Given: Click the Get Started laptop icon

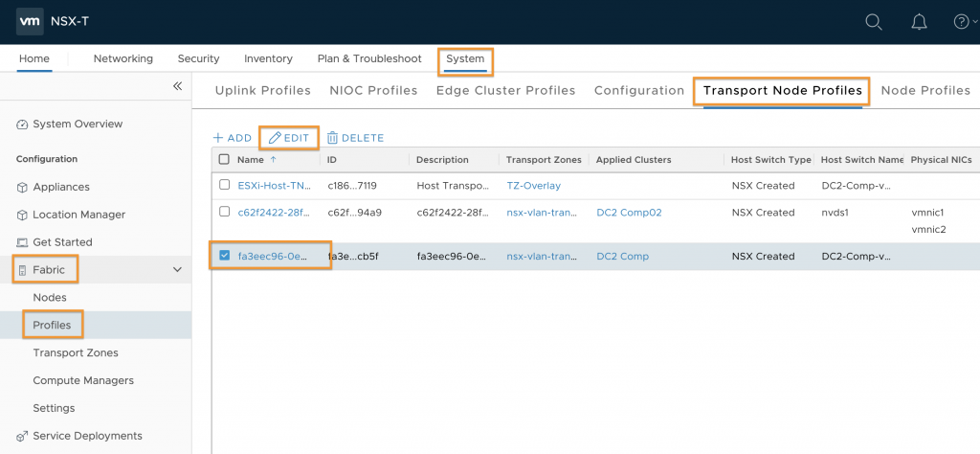Looking at the screenshot, I should 22,242.
